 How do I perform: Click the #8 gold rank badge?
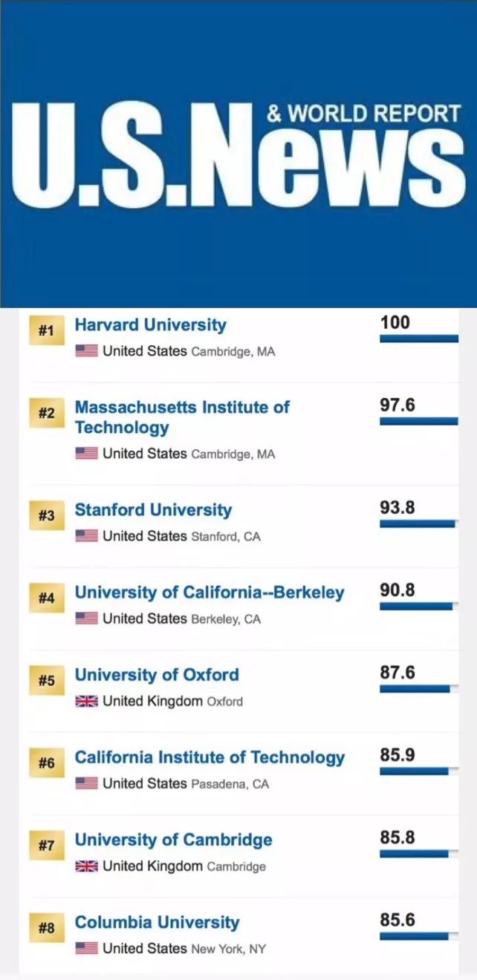[46, 928]
